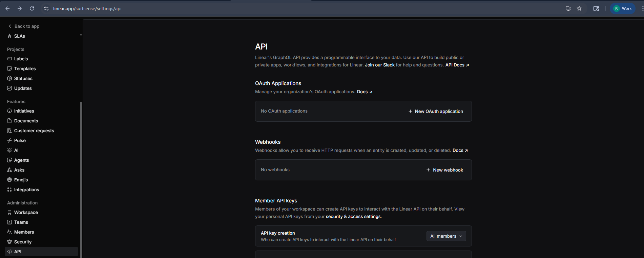The height and width of the screenshot is (258, 644).
Task: Click the Pulse lightning icon
Action: point(9,140)
